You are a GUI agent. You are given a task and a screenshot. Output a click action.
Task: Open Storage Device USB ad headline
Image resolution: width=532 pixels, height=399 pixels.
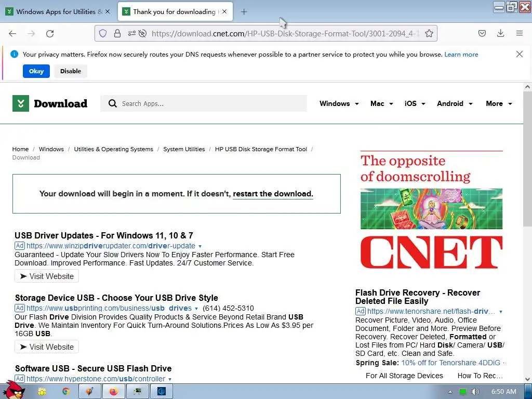click(116, 298)
